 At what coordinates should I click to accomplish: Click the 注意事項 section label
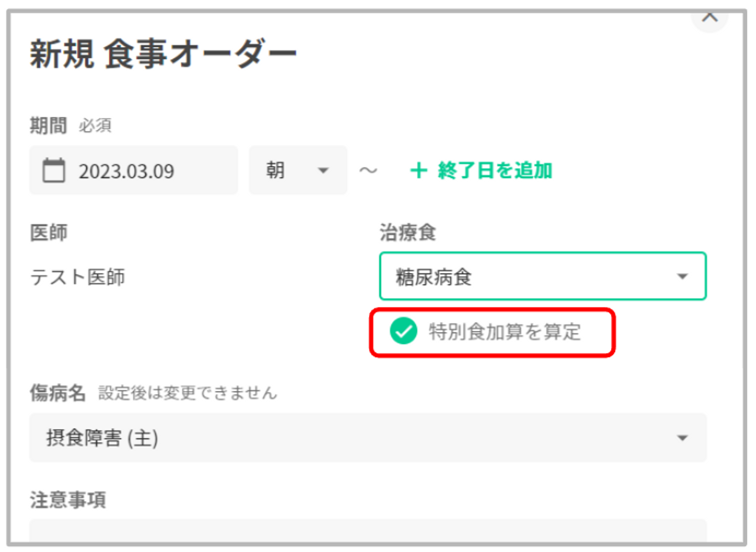[68, 500]
